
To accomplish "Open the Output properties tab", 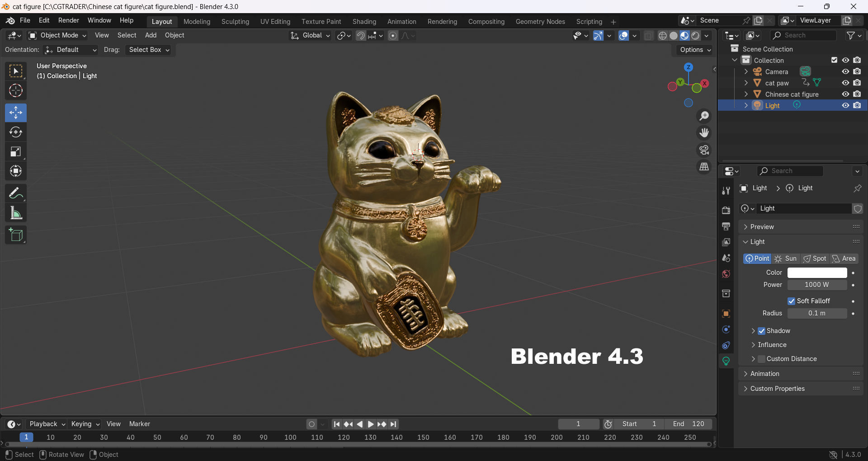I will pyautogui.click(x=726, y=226).
